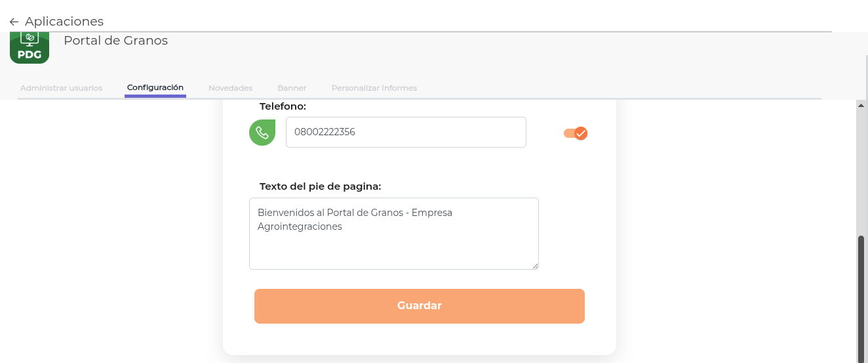Click the Telefono field label
868x363 pixels.
point(283,106)
